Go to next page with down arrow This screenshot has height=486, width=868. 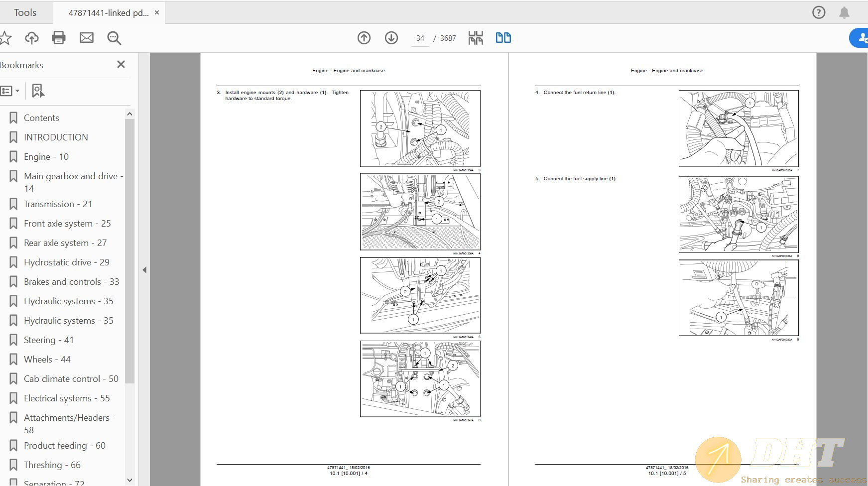point(391,38)
